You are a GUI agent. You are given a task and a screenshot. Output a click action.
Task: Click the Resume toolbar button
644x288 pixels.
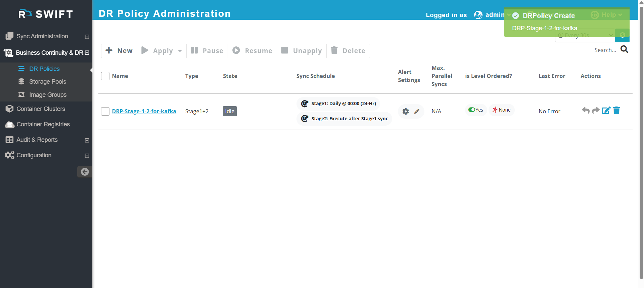tap(252, 51)
